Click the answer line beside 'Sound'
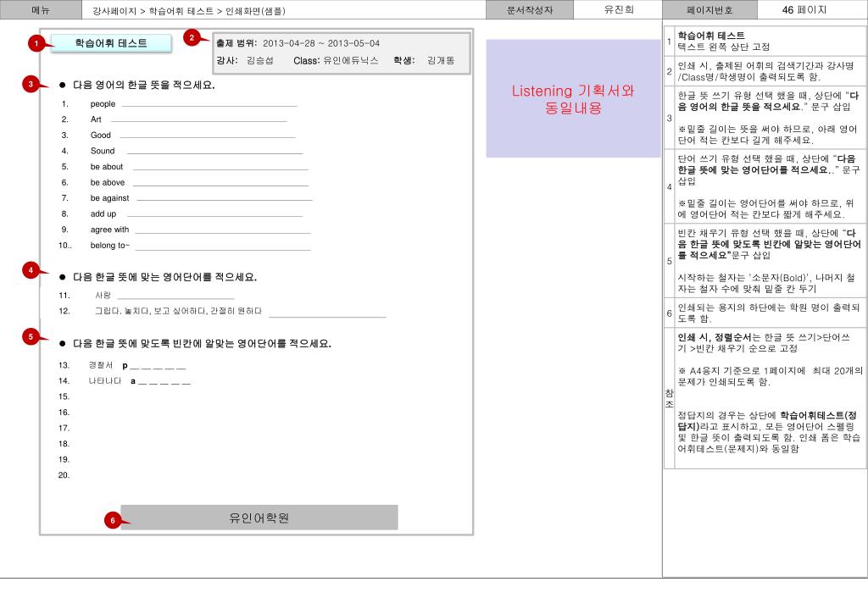 coord(214,153)
